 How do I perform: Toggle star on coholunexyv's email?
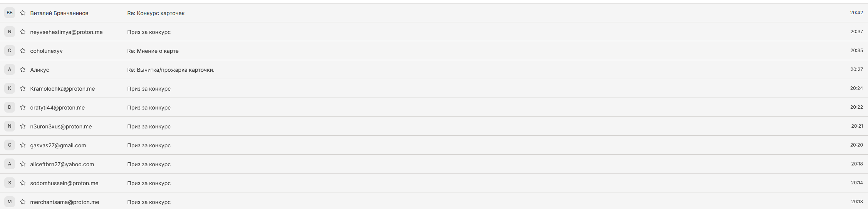[x=23, y=51]
